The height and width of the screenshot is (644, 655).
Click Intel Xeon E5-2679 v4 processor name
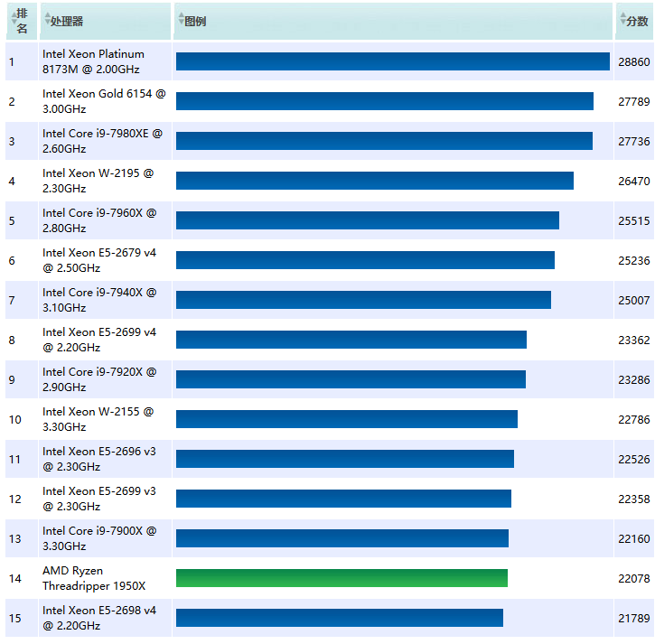(x=99, y=260)
